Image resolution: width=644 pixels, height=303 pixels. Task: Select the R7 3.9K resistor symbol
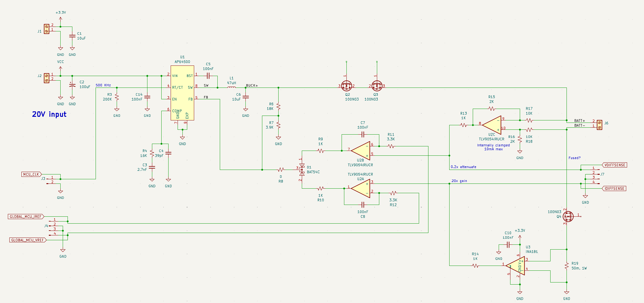tap(278, 125)
